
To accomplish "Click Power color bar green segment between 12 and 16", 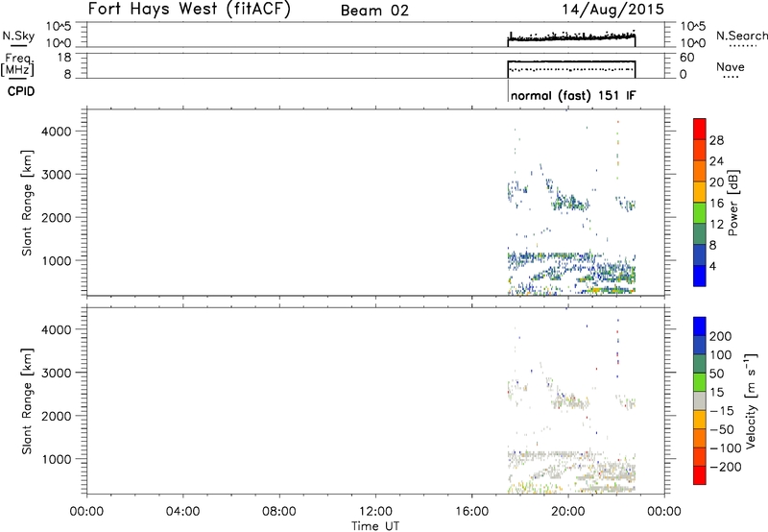I will [x=700, y=212].
